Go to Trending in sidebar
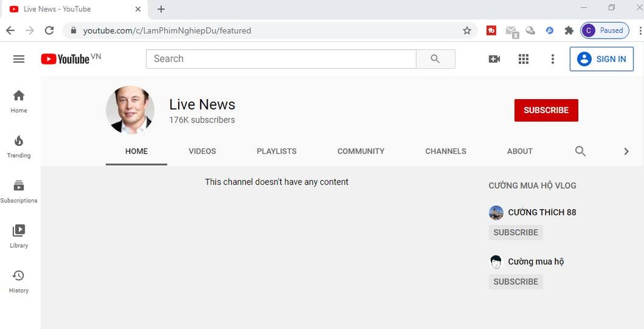 click(19, 146)
